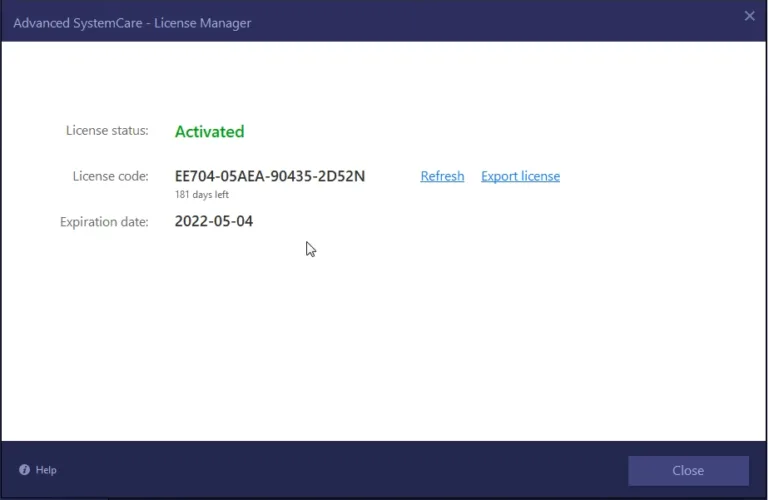769x500 pixels.
Task: Click the green Activated status text
Action: (x=209, y=131)
